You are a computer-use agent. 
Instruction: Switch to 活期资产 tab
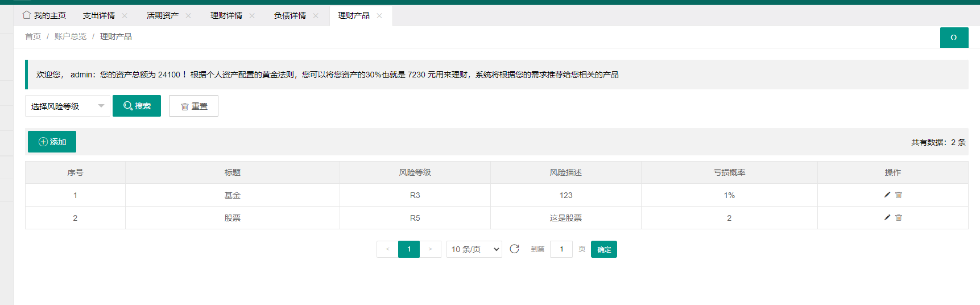(x=163, y=15)
